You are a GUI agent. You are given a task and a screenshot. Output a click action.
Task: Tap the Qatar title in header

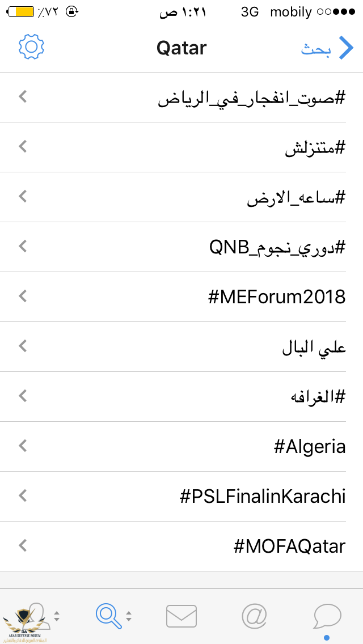pos(181,48)
